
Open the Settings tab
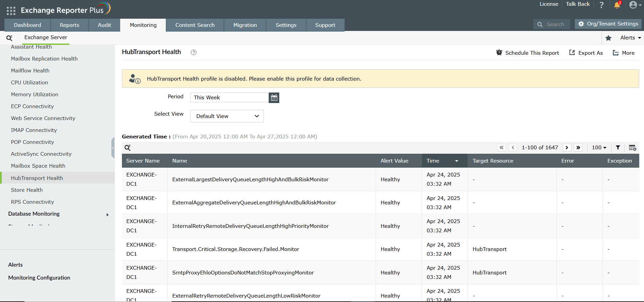[286, 25]
